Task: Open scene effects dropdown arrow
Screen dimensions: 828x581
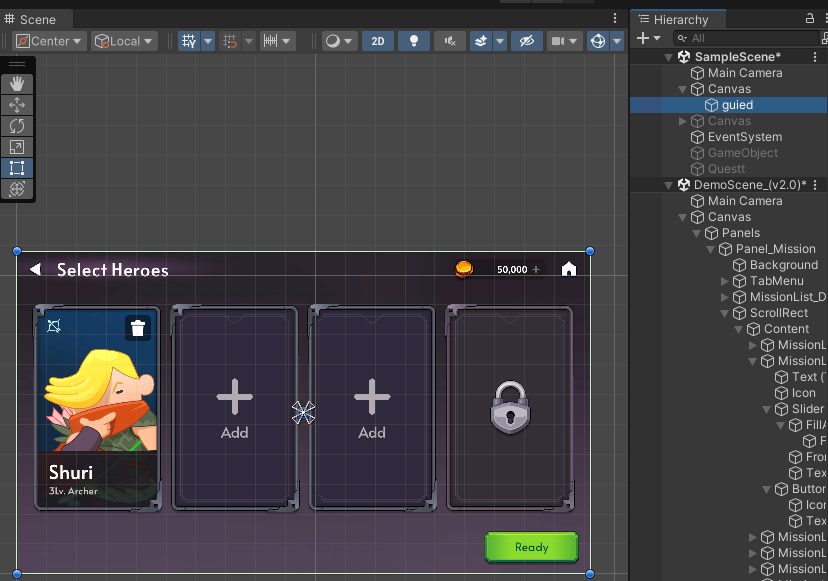Action: pos(500,41)
